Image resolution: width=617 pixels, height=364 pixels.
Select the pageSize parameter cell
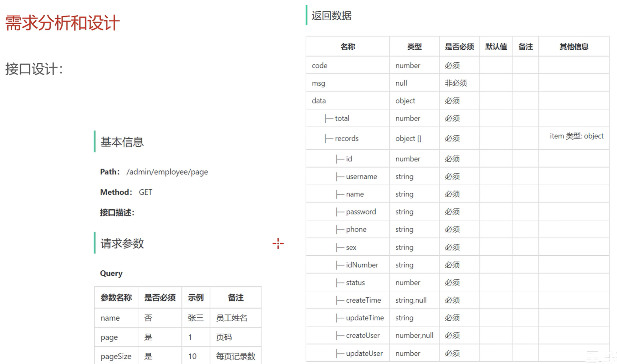pos(116,356)
